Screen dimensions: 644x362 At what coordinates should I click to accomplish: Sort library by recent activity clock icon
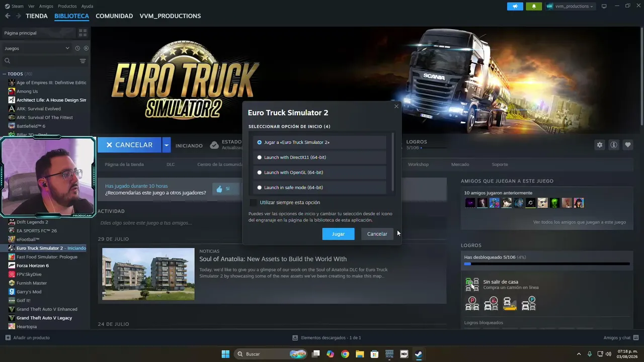point(77,48)
